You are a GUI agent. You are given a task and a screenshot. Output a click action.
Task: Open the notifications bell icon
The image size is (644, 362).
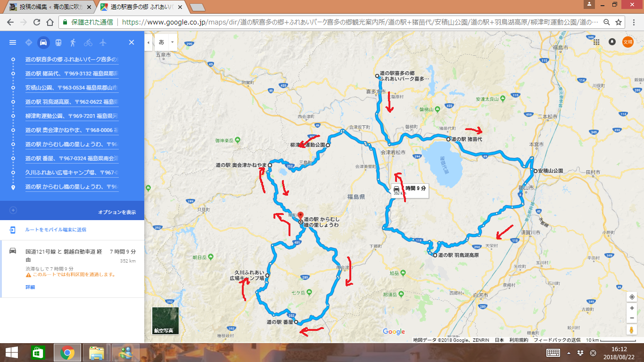[612, 42]
